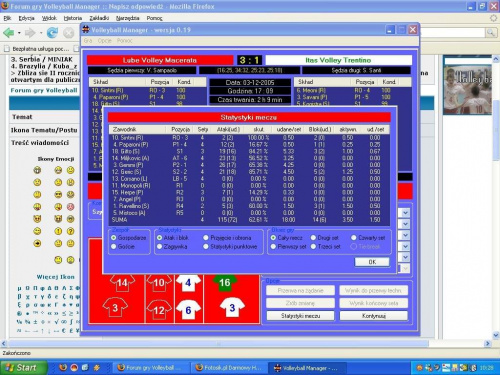Click white jersey number 4 on court
The image size is (500, 375).
click(188, 283)
